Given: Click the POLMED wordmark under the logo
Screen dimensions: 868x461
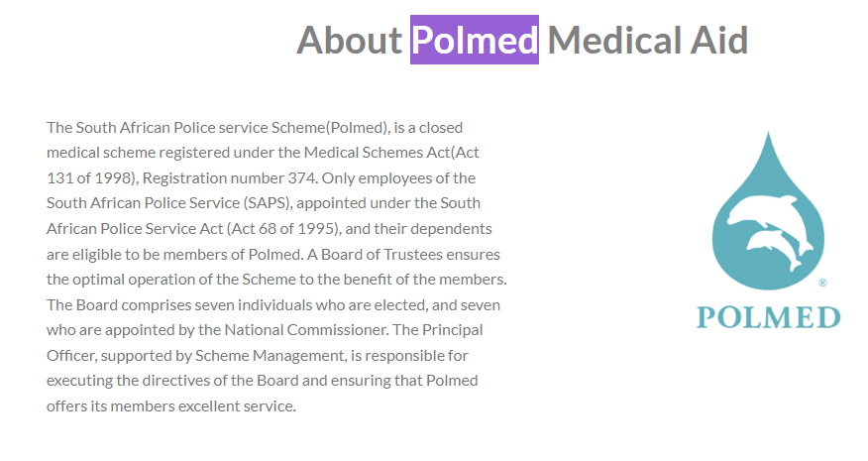Looking at the screenshot, I should [768, 317].
